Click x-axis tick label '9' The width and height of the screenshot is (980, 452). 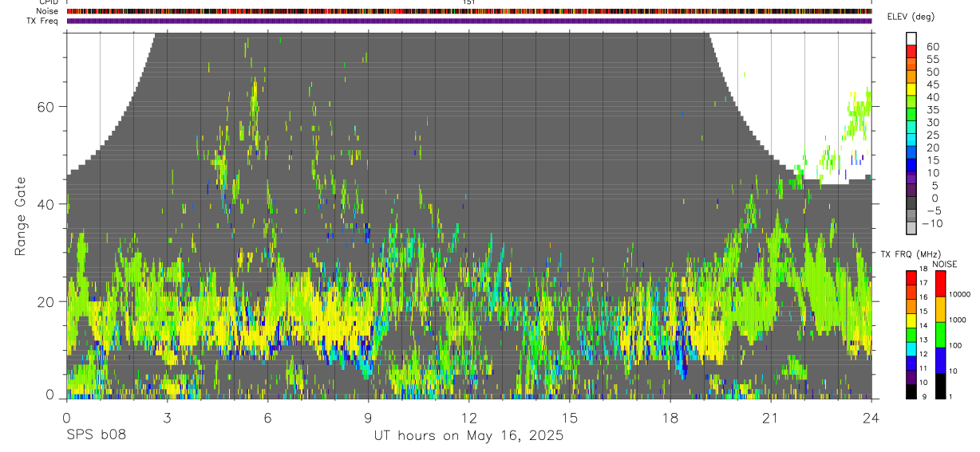pos(368,418)
